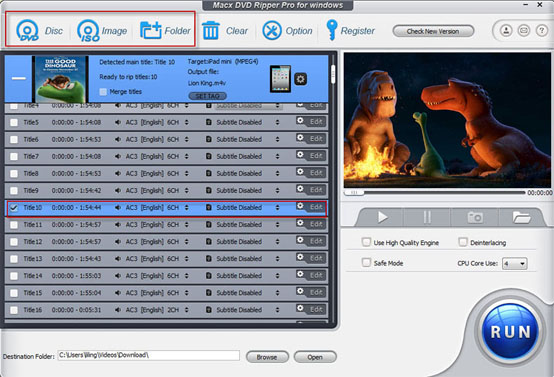Screen dimensions: 554x377
Task: Click the email round icon
Action: point(524,31)
